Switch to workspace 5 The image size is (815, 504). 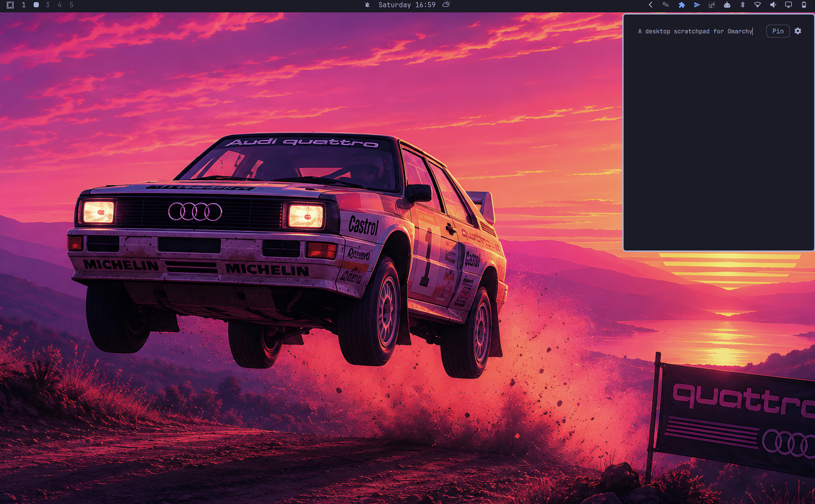[x=72, y=5]
